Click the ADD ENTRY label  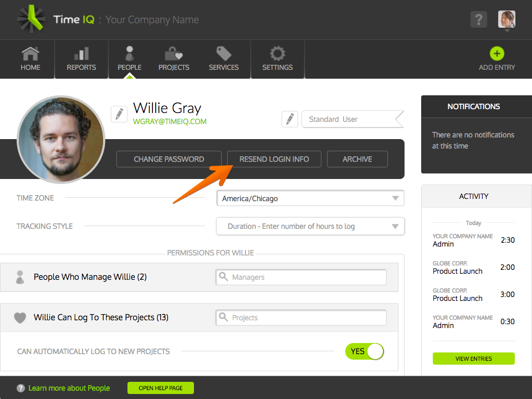point(497,68)
